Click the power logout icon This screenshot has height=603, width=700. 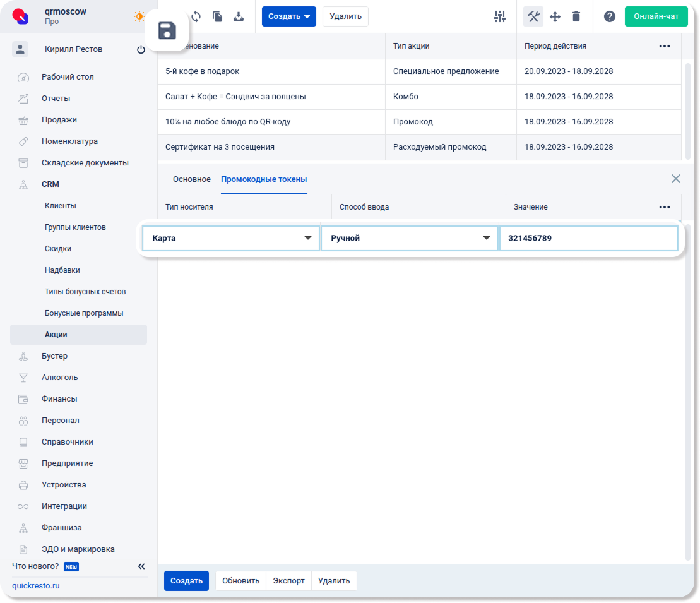tap(141, 49)
